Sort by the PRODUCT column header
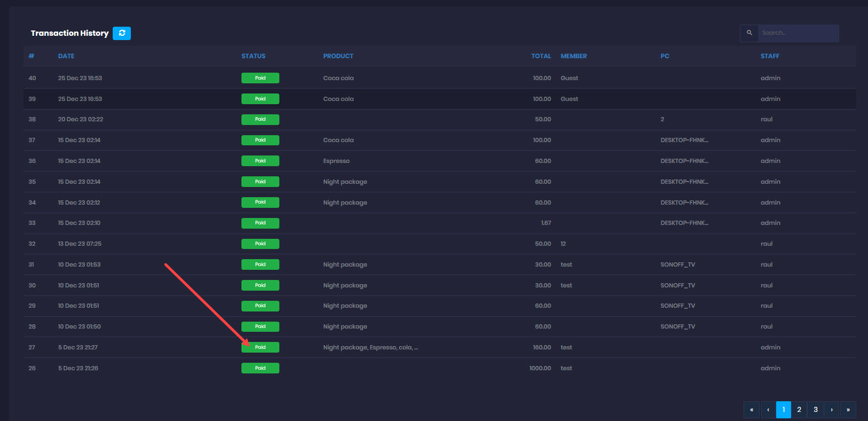The image size is (868, 421). tap(338, 56)
